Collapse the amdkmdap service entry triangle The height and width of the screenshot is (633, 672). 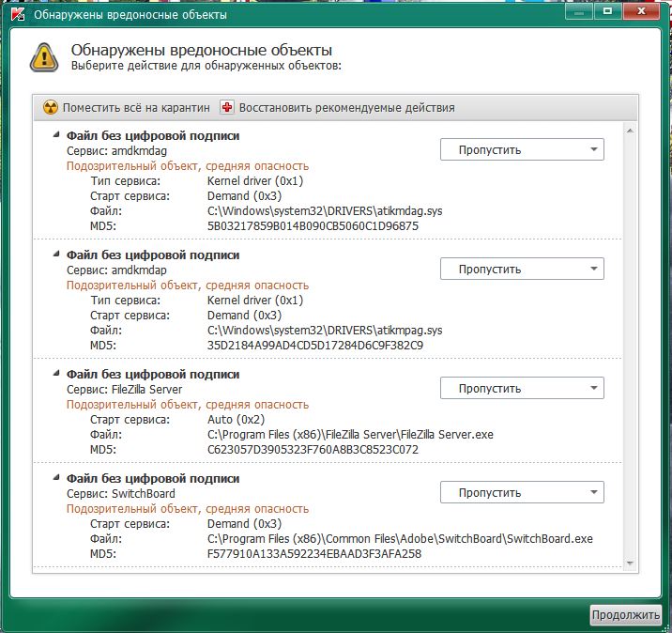pyautogui.click(x=57, y=255)
